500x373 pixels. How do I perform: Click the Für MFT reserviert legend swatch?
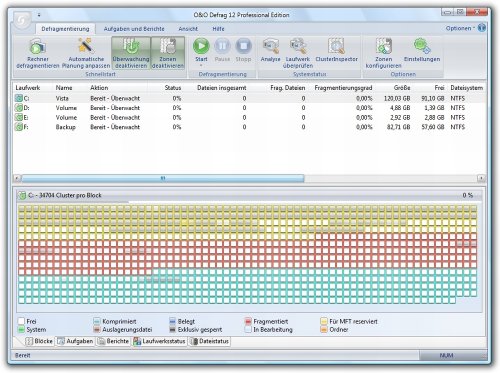click(x=324, y=321)
